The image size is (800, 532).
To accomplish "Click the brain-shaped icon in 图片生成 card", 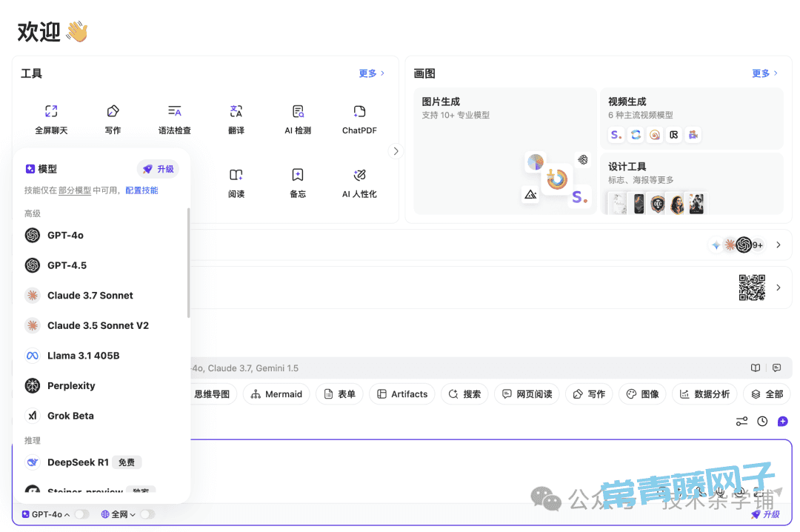I will [x=583, y=160].
